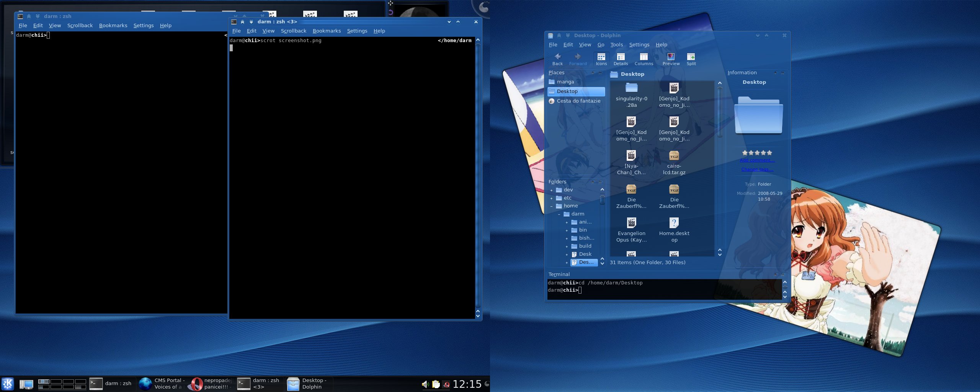Open volume control in system tray

pyautogui.click(x=425, y=384)
